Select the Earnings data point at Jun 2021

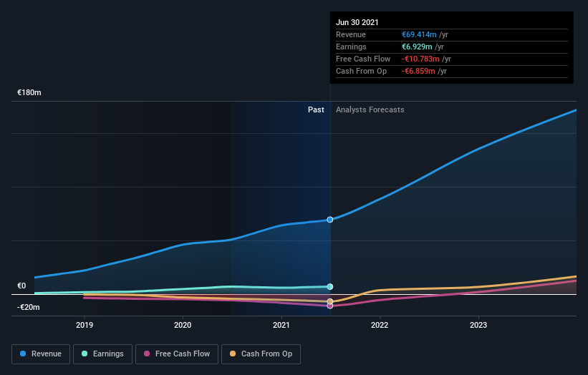coord(330,286)
